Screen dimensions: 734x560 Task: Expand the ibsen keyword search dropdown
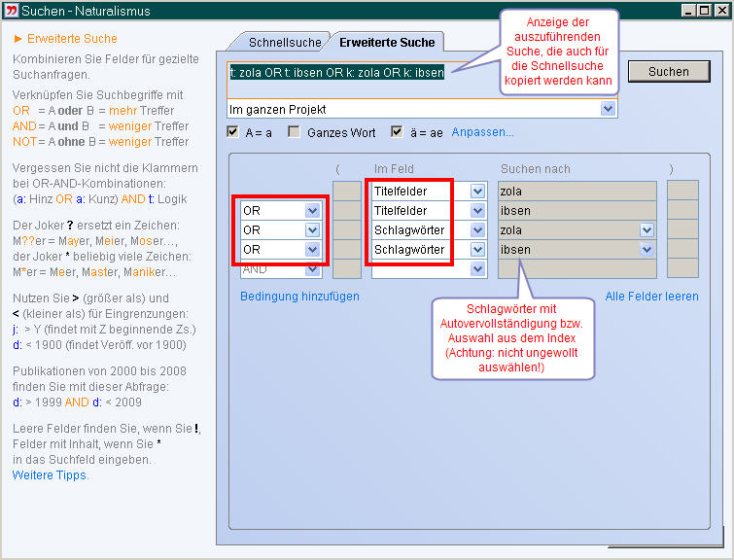(647, 250)
